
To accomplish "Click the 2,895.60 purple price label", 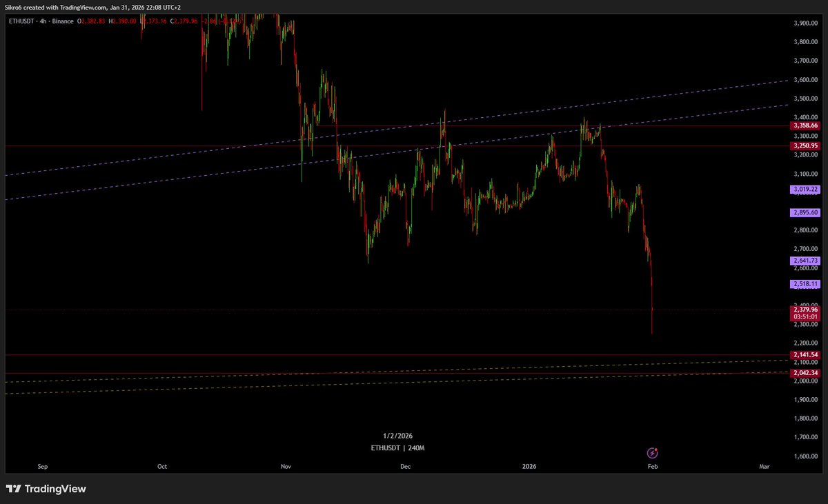I will point(806,213).
